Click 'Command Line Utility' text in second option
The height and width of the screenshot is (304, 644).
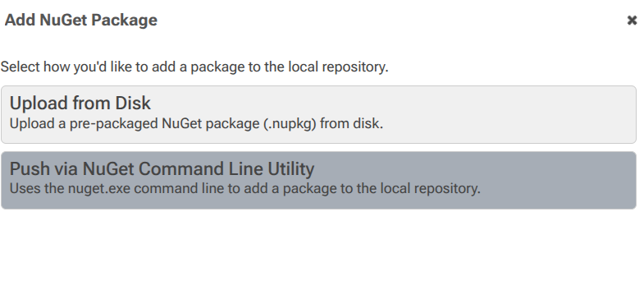click(227, 168)
